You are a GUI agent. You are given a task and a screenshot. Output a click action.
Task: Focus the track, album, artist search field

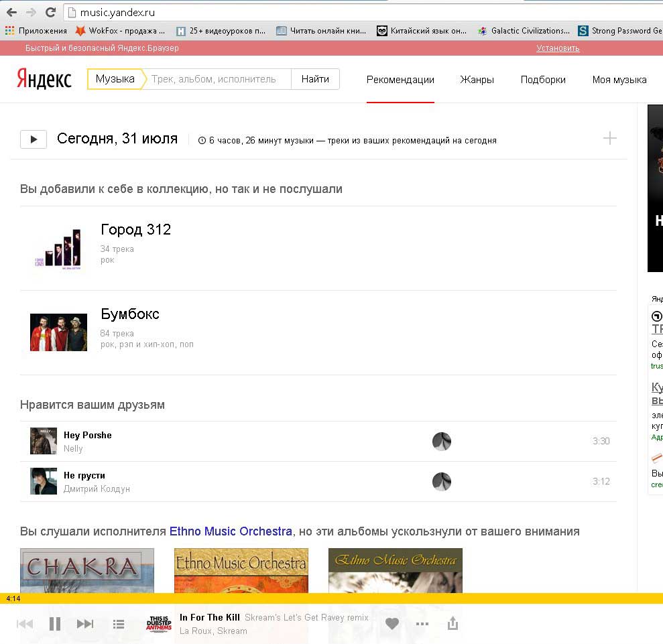[218, 79]
